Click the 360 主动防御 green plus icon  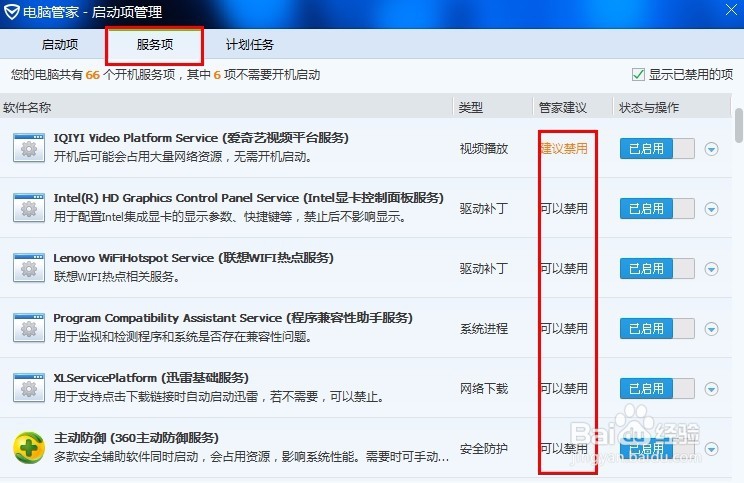coord(29,447)
